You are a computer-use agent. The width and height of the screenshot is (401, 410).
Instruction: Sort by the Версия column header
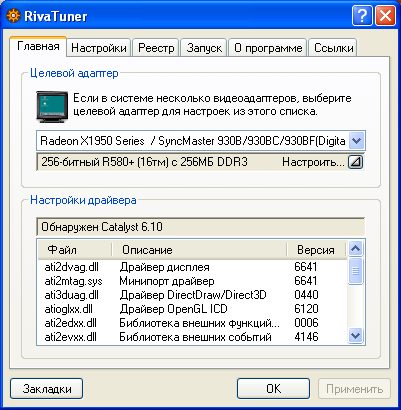point(316,250)
